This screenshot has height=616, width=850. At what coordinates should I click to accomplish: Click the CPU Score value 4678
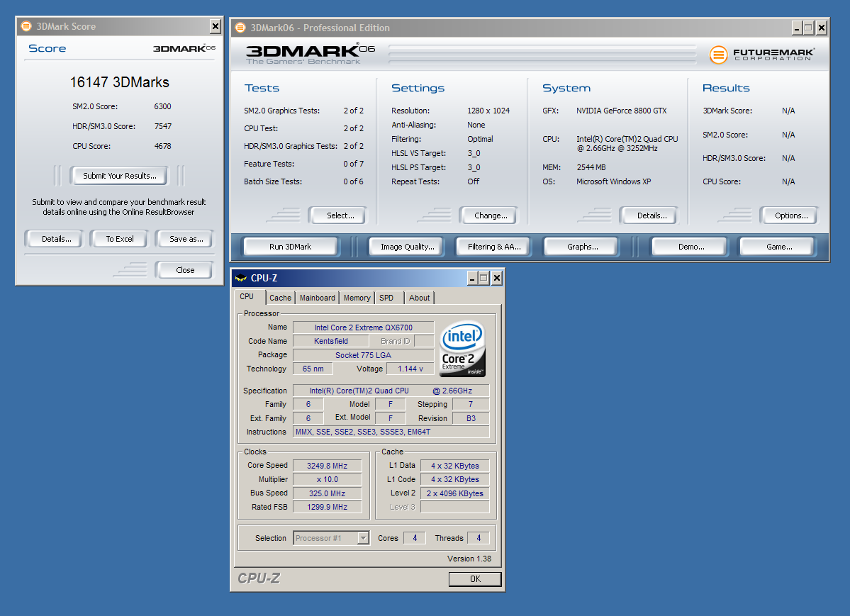point(162,146)
